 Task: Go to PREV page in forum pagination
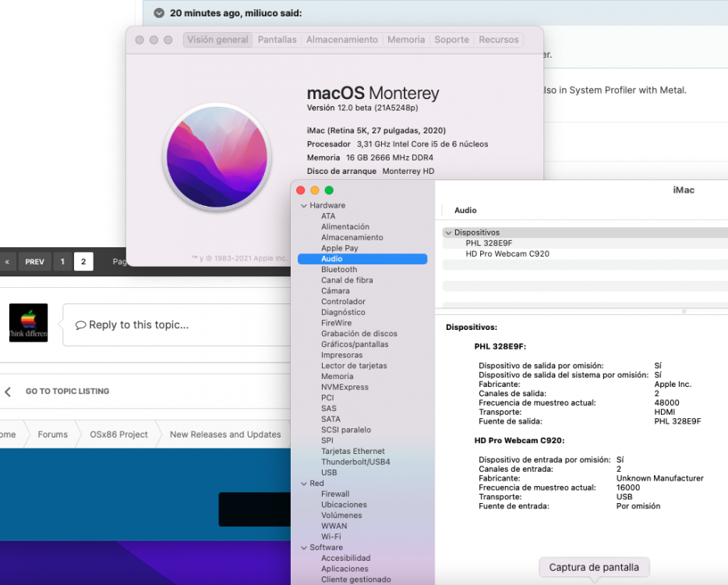point(35,261)
